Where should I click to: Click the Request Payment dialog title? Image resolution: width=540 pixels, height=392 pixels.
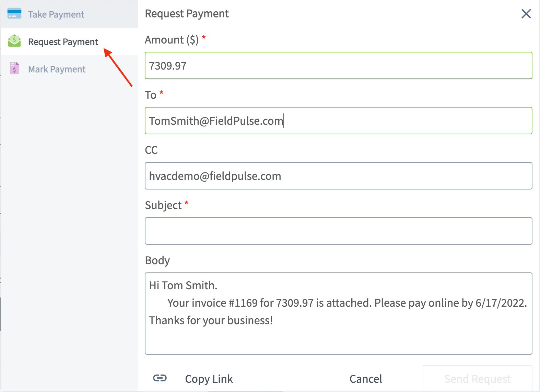point(187,14)
